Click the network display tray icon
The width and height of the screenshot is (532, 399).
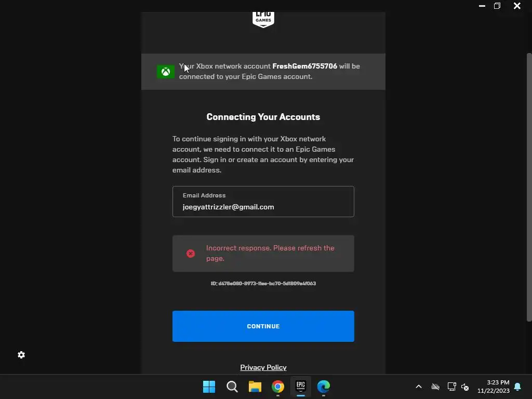(451, 387)
